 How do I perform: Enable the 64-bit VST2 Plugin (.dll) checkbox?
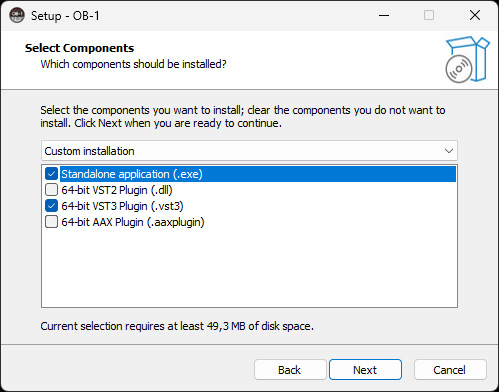pos(51,190)
